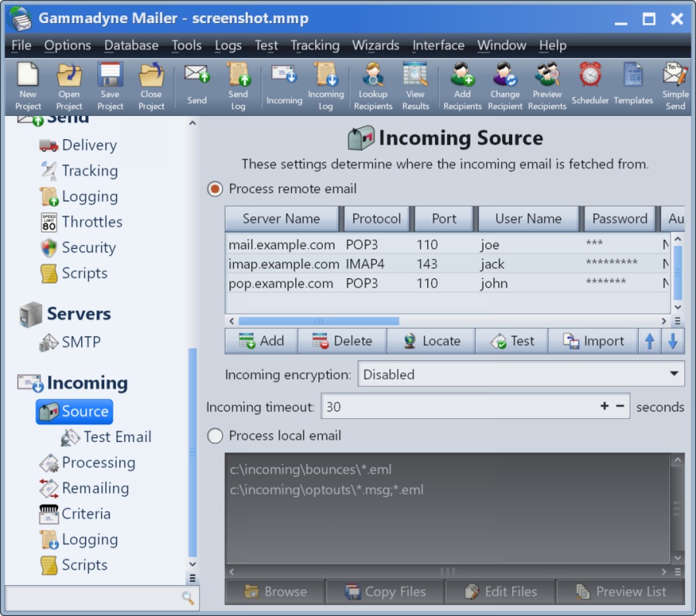Click the User Name column header
The height and width of the screenshot is (616, 696).
528,219
